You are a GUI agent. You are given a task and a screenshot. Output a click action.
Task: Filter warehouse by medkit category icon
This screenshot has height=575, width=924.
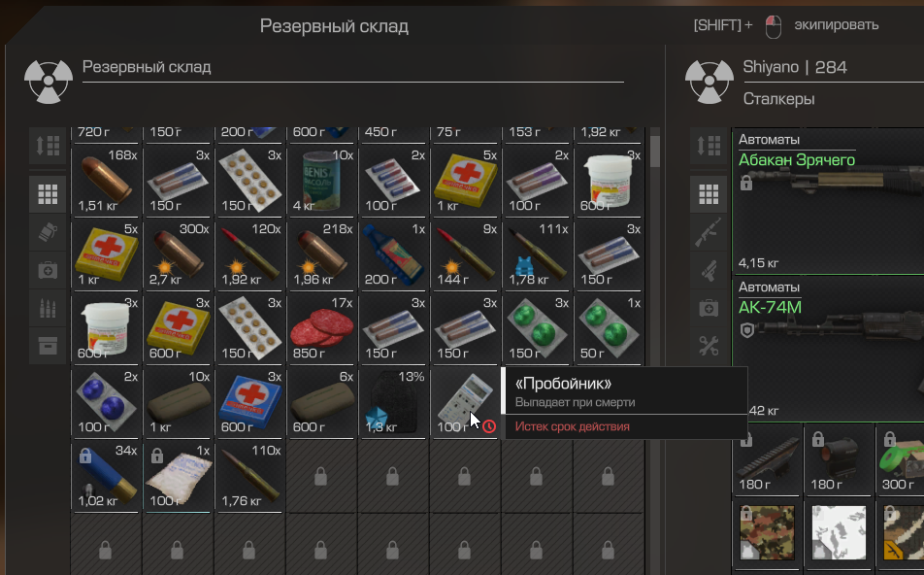(x=48, y=270)
